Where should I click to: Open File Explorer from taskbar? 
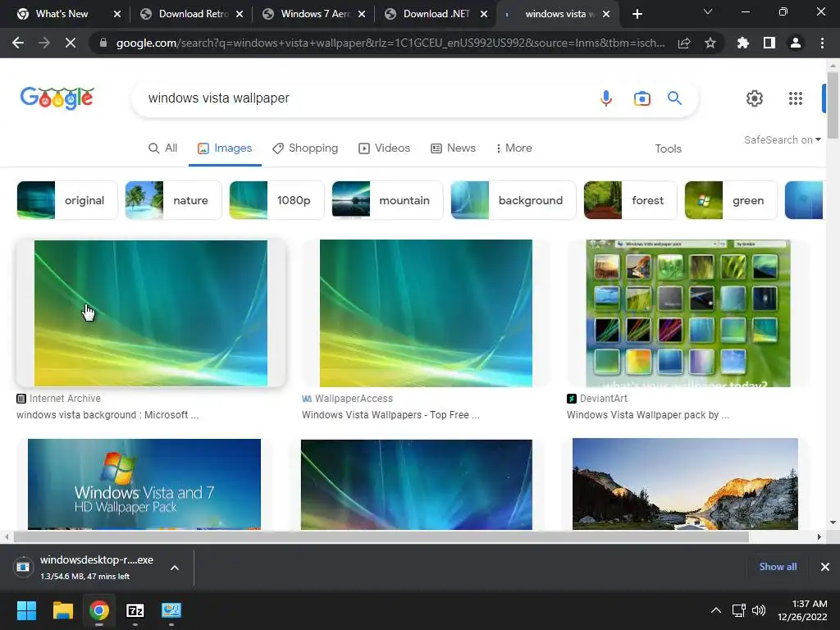point(62,610)
